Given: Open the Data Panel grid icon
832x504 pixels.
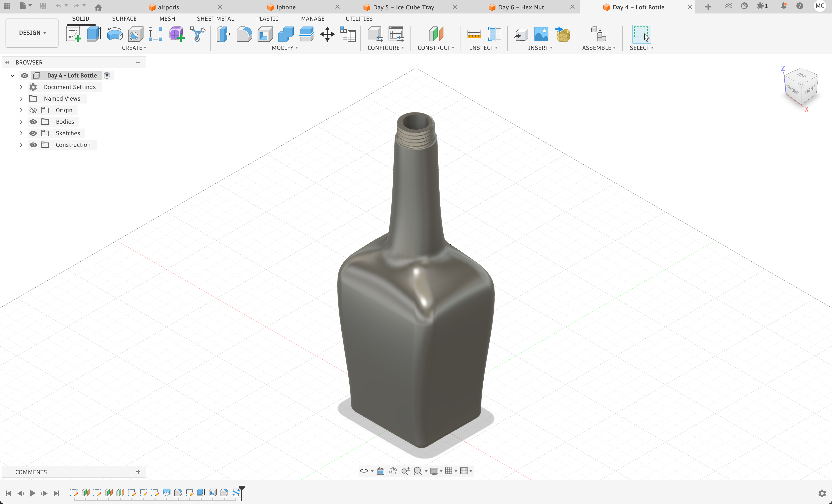Looking at the screenshot, I should pos(7,6).
